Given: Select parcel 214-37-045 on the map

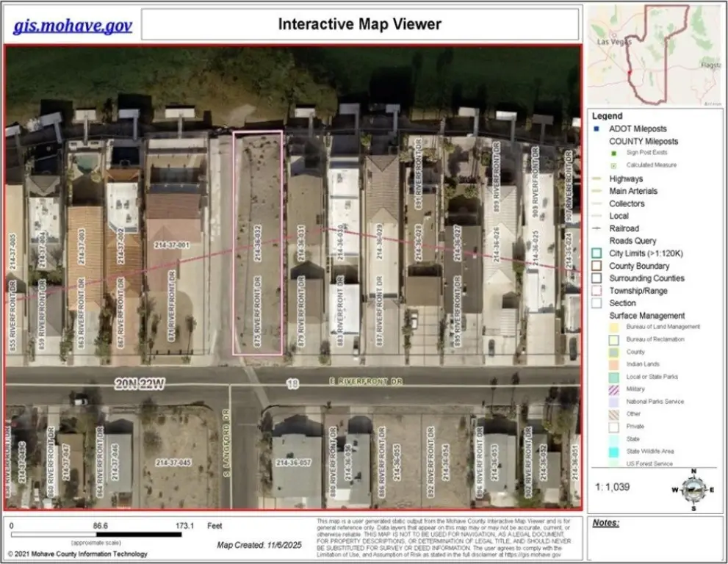Looking at the screenshot, I should (x=173, y=463).
